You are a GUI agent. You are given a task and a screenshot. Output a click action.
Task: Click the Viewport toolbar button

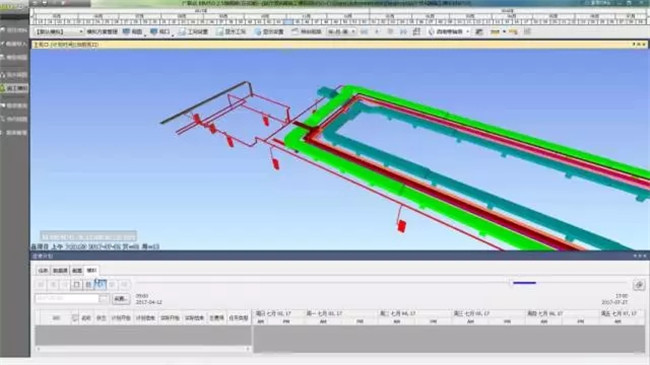coord(160,32)
